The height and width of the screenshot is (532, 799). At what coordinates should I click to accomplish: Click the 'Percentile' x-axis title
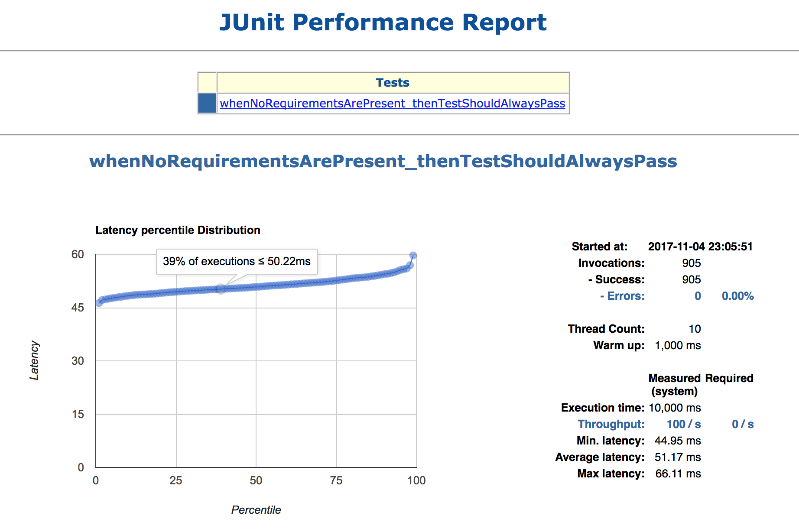256,510
